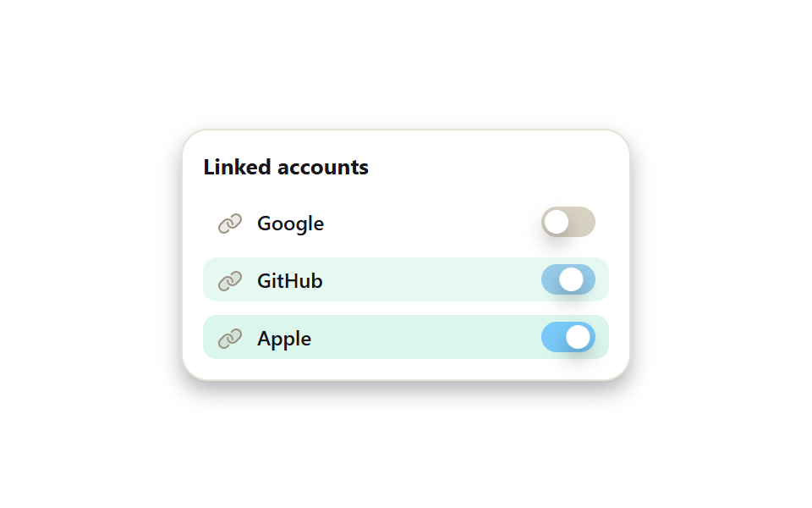Click the white knob on GitHub switch

(571, 280)
